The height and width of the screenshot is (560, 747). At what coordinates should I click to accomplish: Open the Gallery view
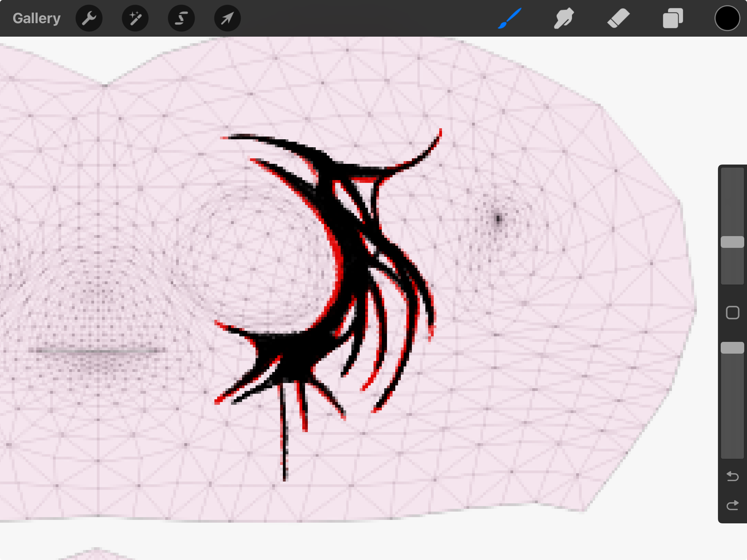click(x=37, y=18)
